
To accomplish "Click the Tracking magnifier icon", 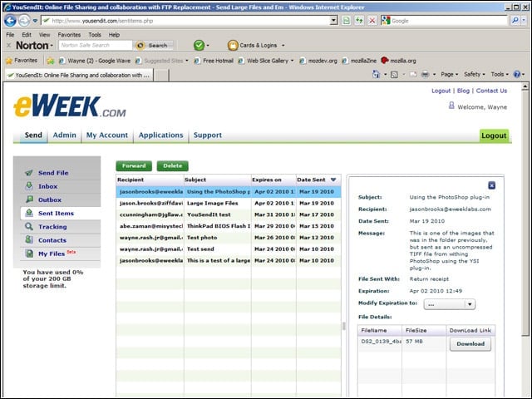I will coord(29,226).
